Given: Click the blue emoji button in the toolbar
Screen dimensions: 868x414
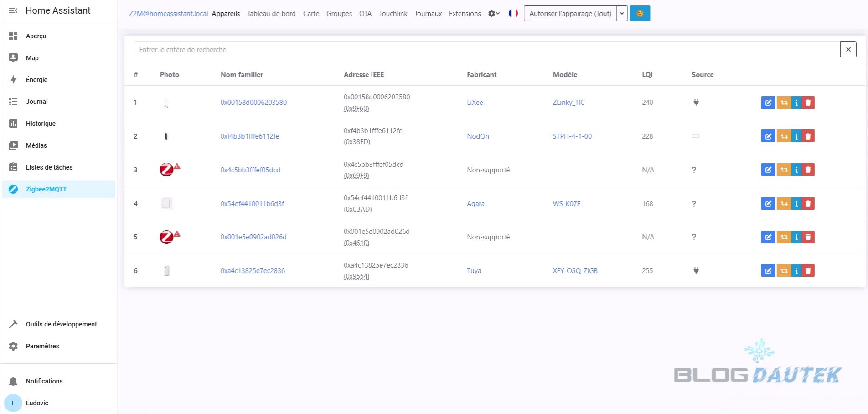Looking at the screenshot, I should [640, 13].
